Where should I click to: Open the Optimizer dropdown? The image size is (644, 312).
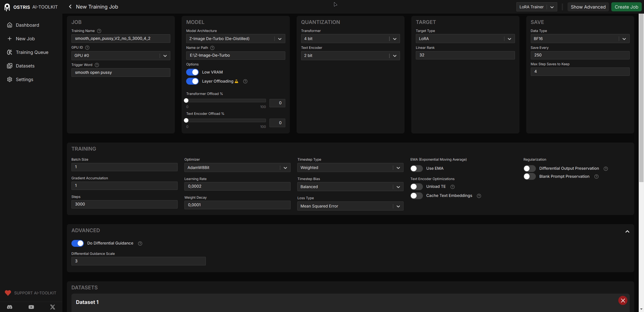pos(237,168)
